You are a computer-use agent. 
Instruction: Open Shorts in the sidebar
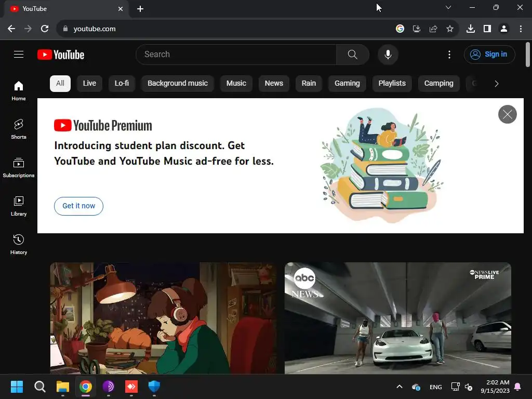point(19,129)
